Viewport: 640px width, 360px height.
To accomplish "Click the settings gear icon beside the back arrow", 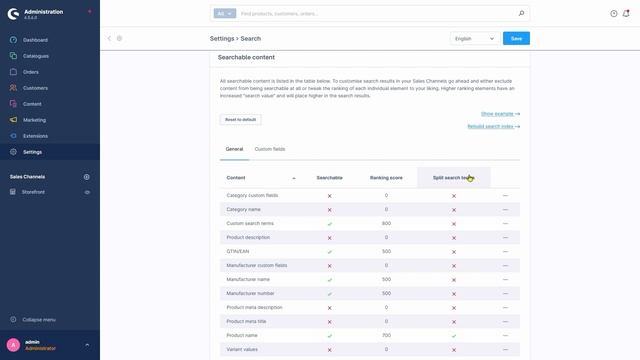I will tap(119, 38).
